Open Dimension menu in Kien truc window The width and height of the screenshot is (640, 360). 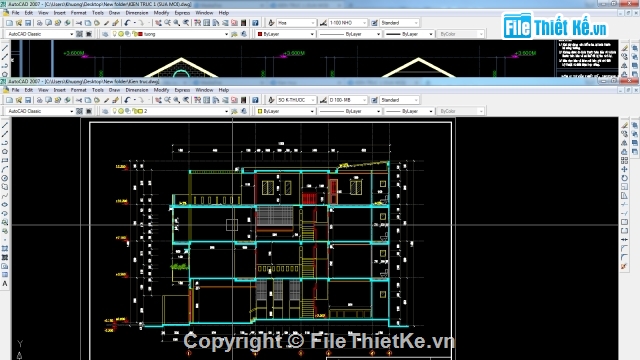click(x=137, y=90)
